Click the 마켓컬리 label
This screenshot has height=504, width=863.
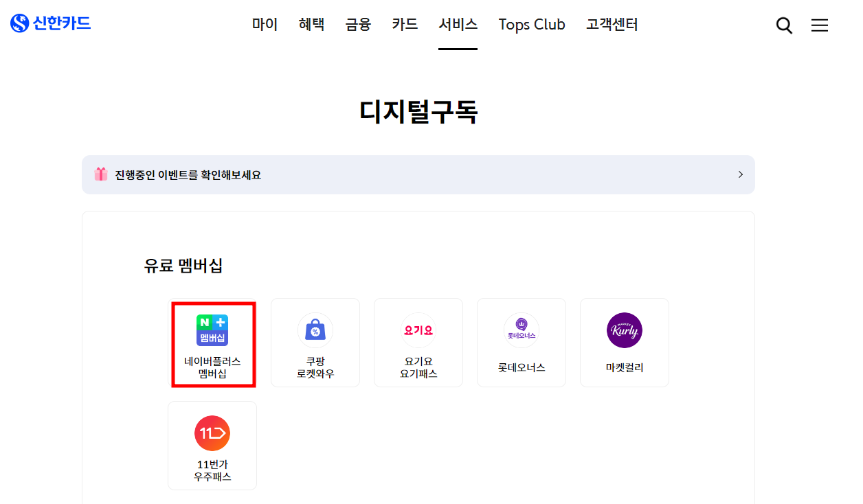(625, 367)
